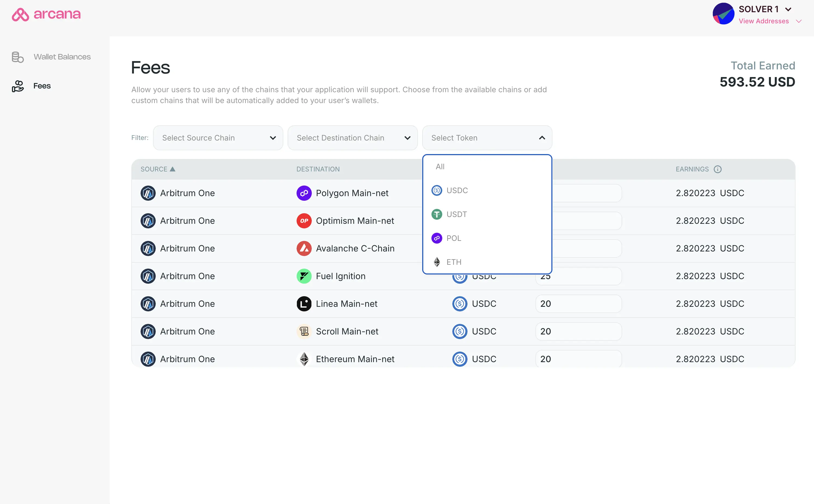This screenshot has height=504, width=814.
Task: Click Arbitrum icon in Linea row
Action: click(x=148, y=304)
